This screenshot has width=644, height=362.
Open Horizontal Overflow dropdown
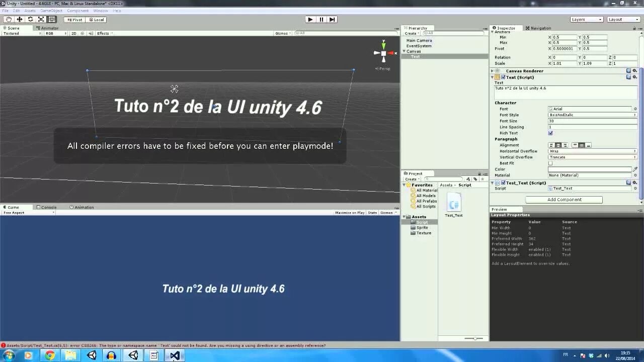593,151
